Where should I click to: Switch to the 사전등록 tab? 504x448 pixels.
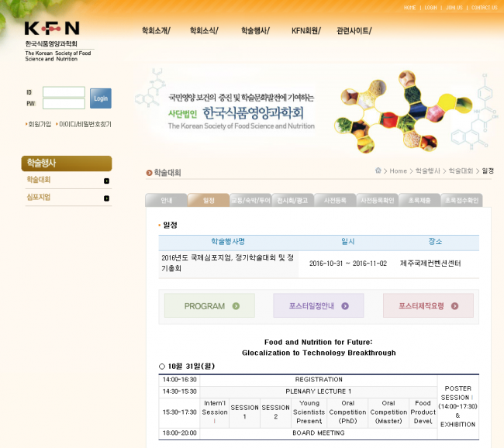(335, 200)
